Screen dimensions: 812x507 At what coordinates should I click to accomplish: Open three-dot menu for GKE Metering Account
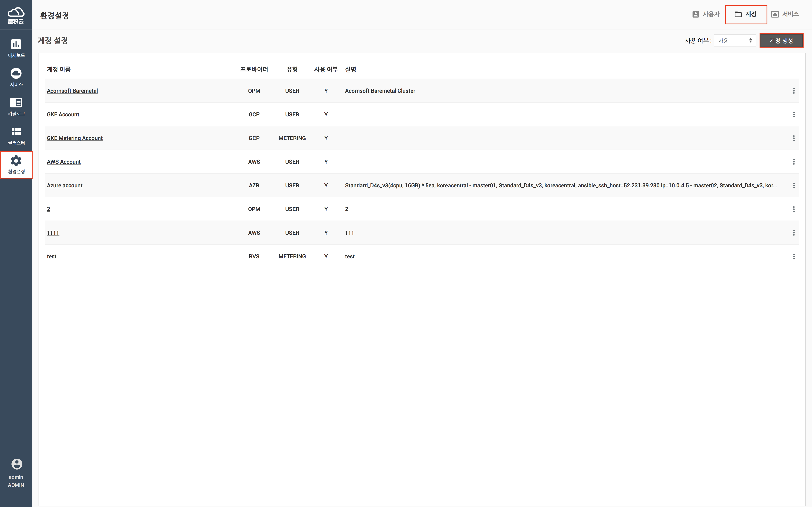(x=794, y=138)
